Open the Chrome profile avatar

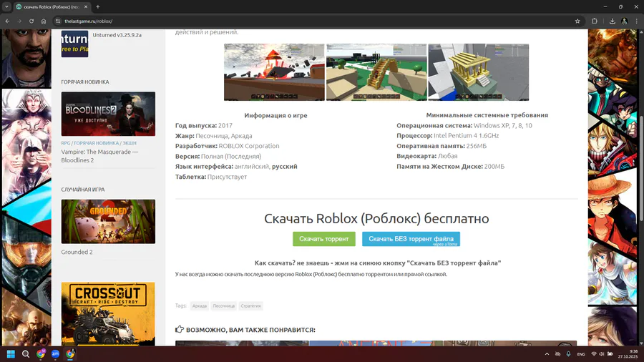[624, 21]
